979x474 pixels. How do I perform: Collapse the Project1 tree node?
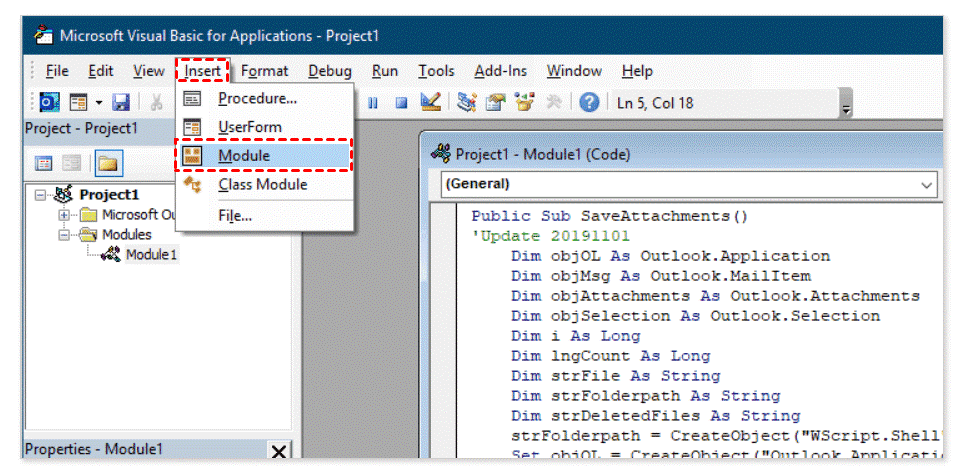[41, 195]
